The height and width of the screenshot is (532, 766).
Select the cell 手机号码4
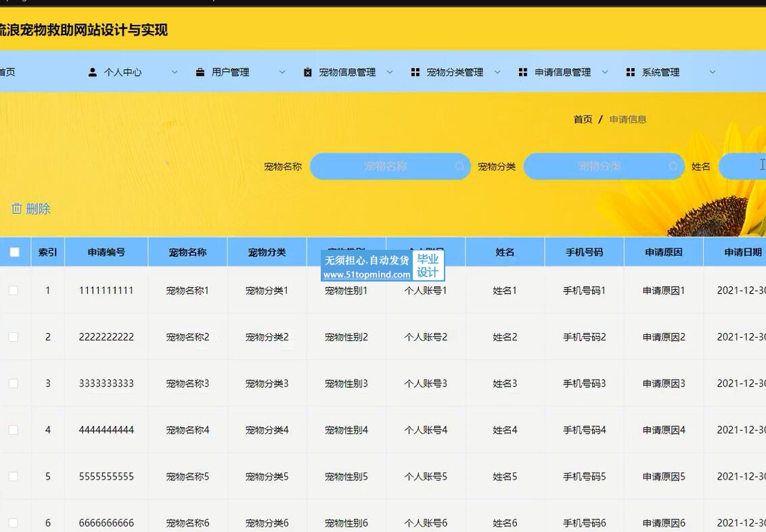pos(584,430)
